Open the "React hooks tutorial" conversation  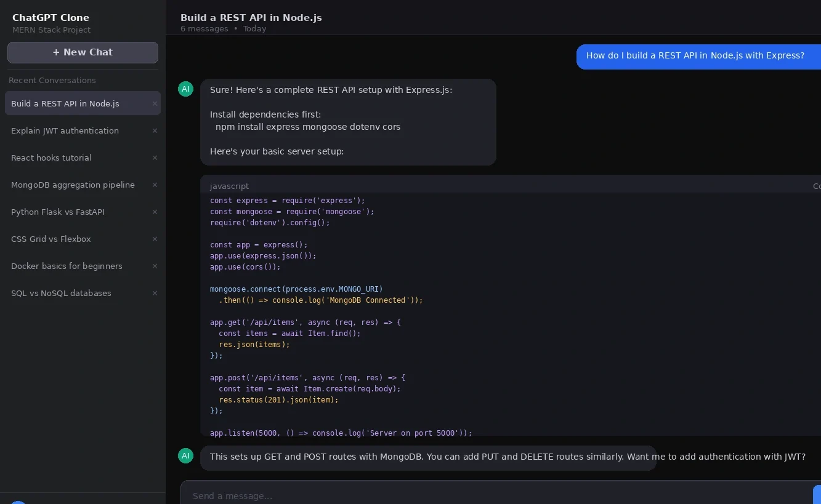pyautogui.click(x=51, y=158)
